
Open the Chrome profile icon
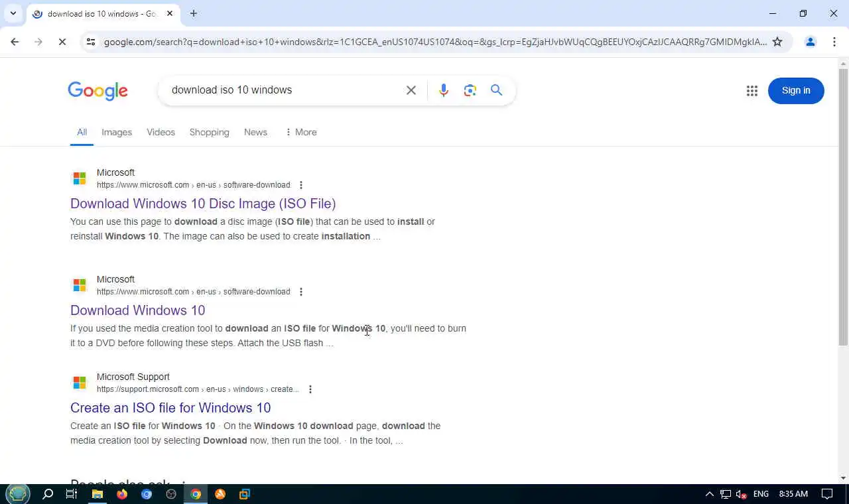pyautogui.click(x=810, y=42)
